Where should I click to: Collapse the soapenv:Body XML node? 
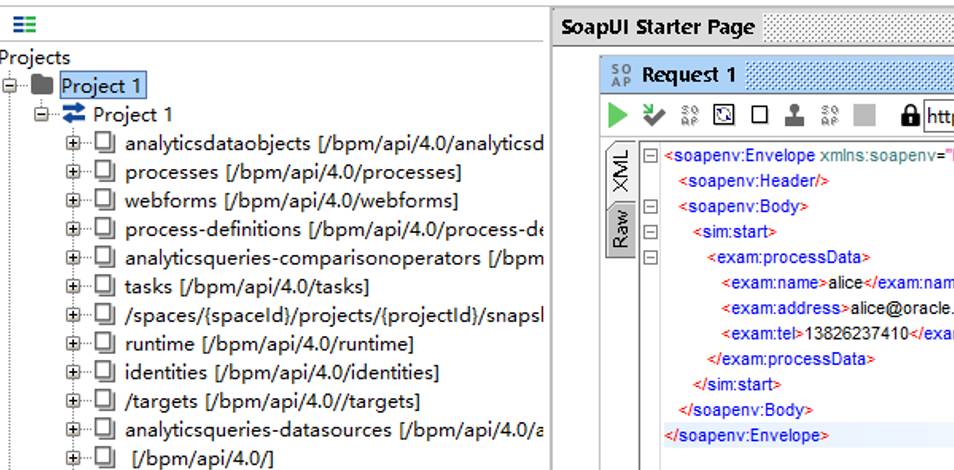click(650, 207)
